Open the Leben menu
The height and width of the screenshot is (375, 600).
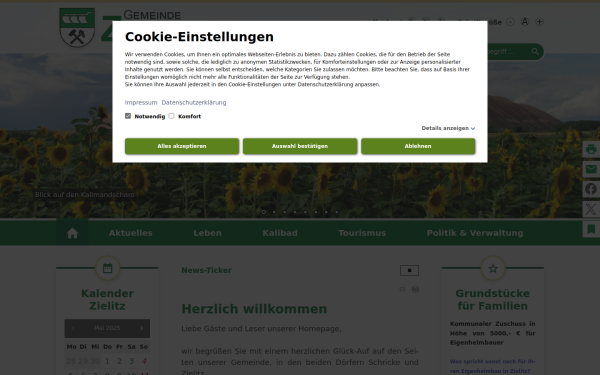(207, 233)
